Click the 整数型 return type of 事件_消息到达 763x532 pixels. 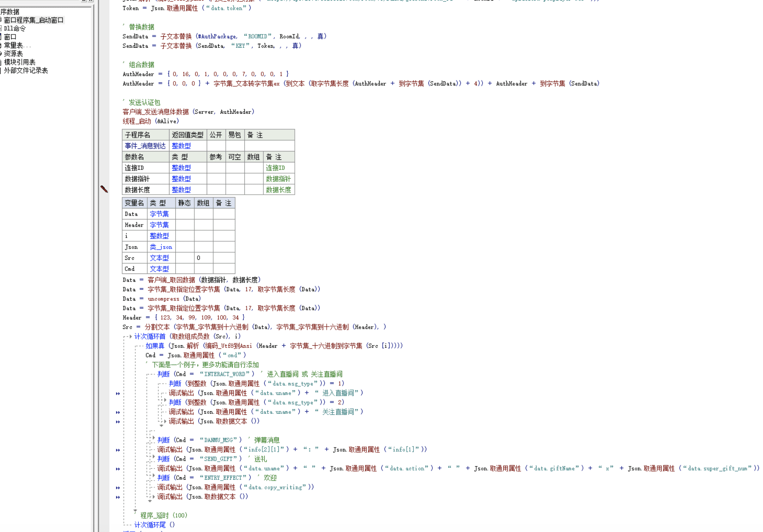181,146
